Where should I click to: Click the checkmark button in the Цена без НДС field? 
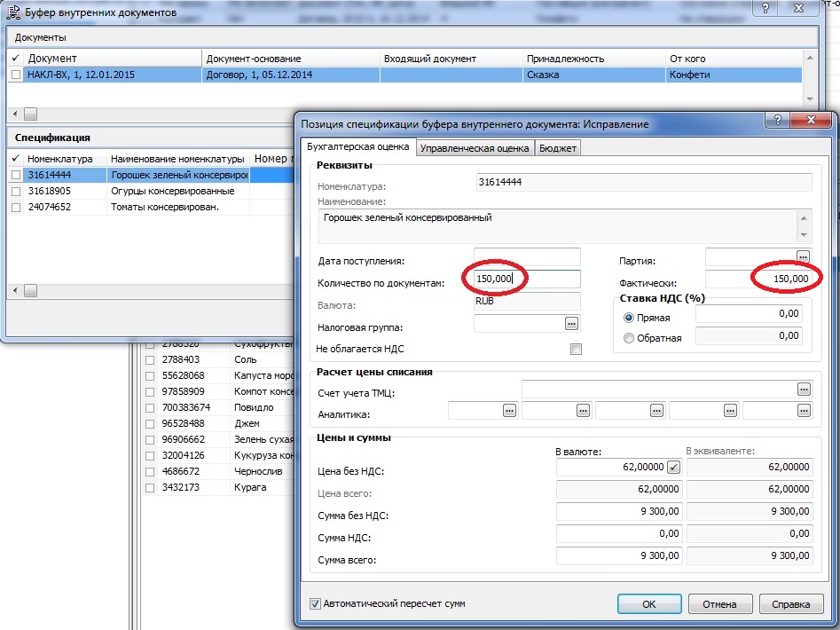tap(673, 468)
